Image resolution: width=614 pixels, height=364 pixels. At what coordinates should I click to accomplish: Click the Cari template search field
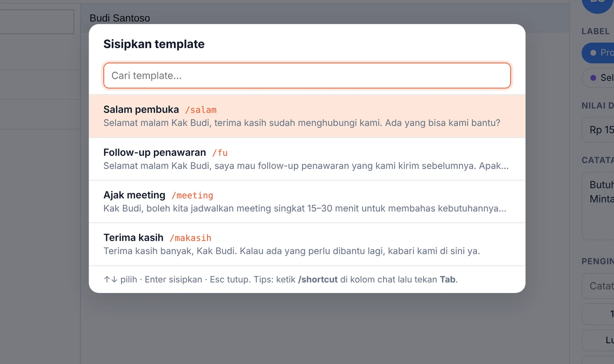click(x=307, y=75)
